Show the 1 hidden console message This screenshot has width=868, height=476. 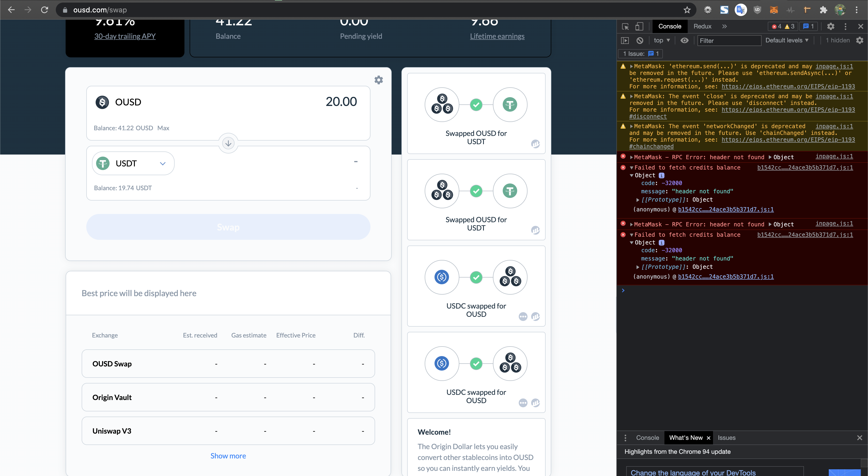pyautogui.click(x=838, y=40)
